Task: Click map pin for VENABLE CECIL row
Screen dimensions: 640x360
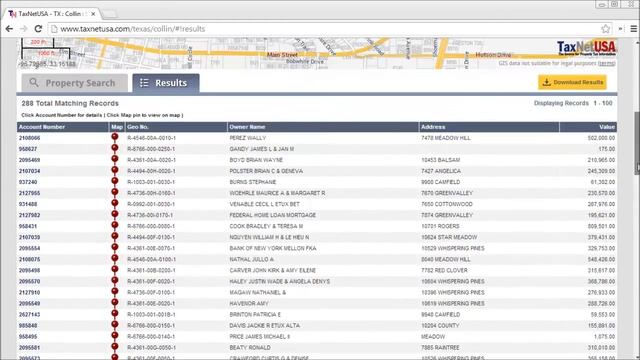Action: [115, 203]
